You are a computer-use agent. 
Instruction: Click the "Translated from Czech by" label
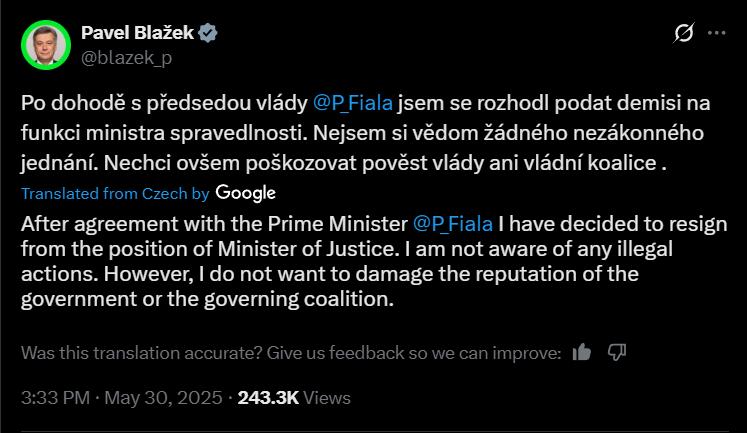click(x=115, y=193)
